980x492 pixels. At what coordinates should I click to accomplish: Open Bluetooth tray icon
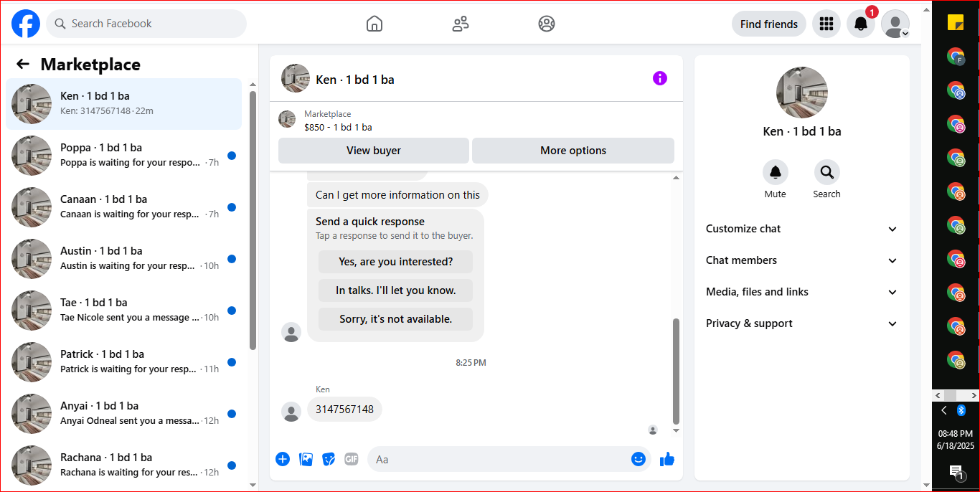click(963, 410)
